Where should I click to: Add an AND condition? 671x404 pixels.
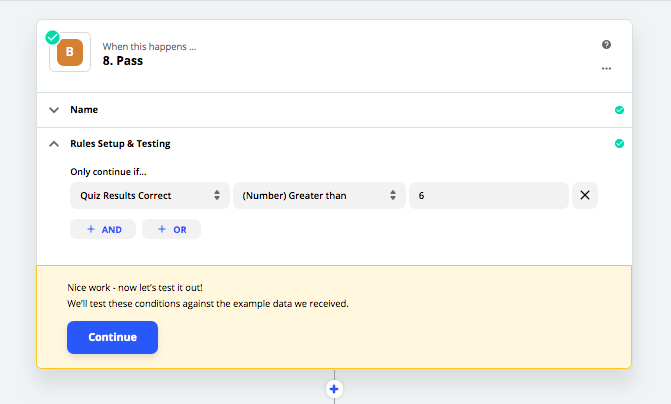[x=103, y=229]
